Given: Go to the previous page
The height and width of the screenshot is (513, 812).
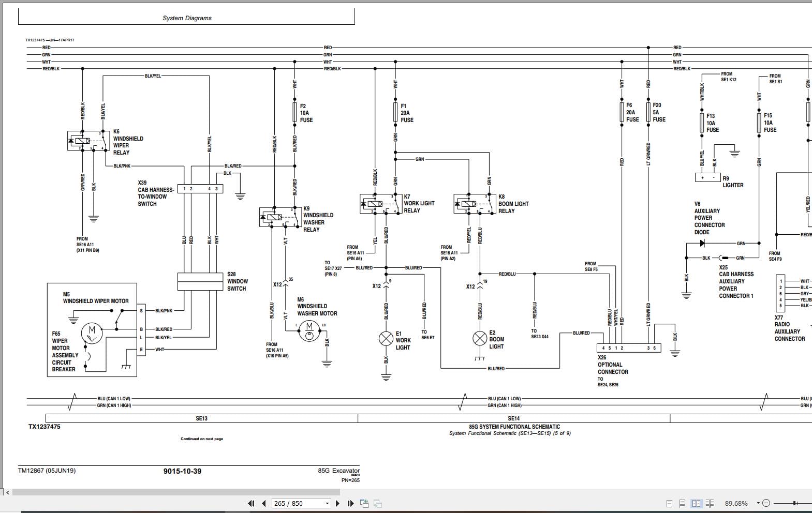Looking at the screenshot, I should (264, 503).
